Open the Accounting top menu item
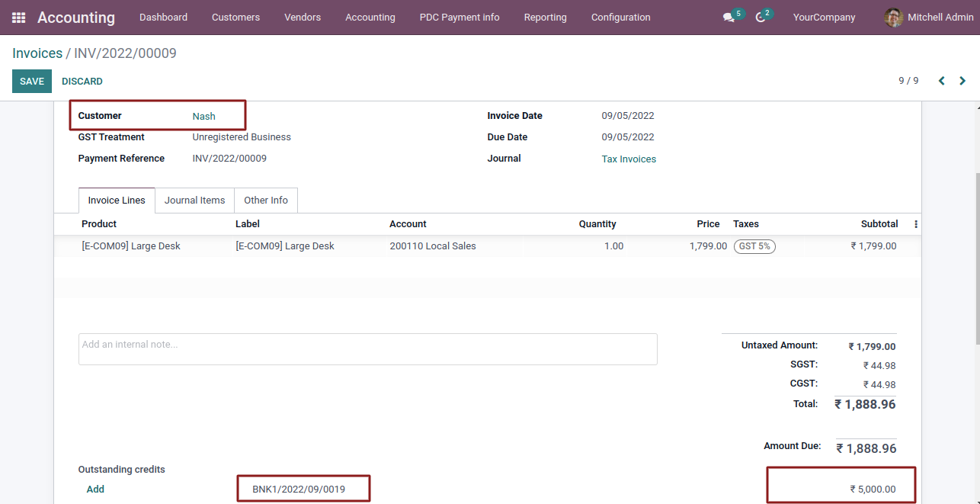Screen dimensions: 980x504 coord(370,18)
